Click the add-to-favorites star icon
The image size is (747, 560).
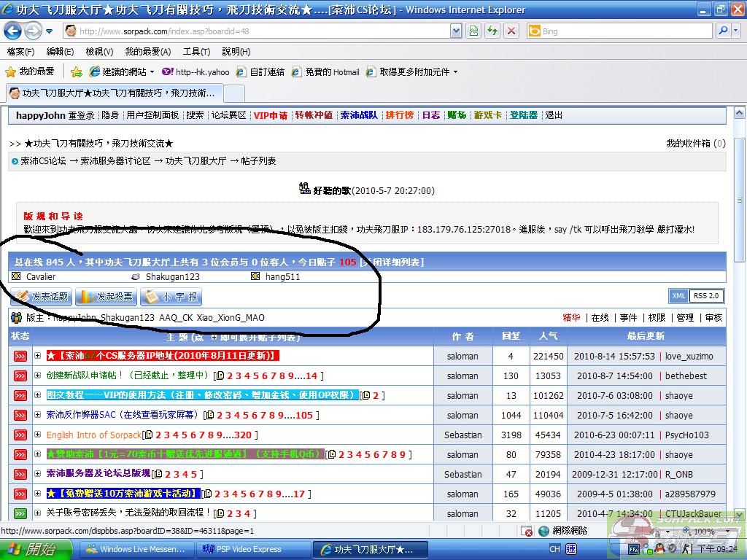(76, 71)
